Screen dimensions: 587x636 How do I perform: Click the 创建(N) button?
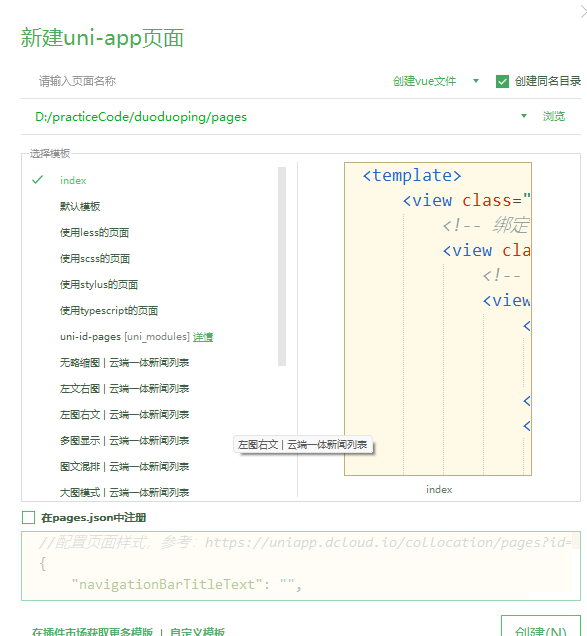(541, 628)
